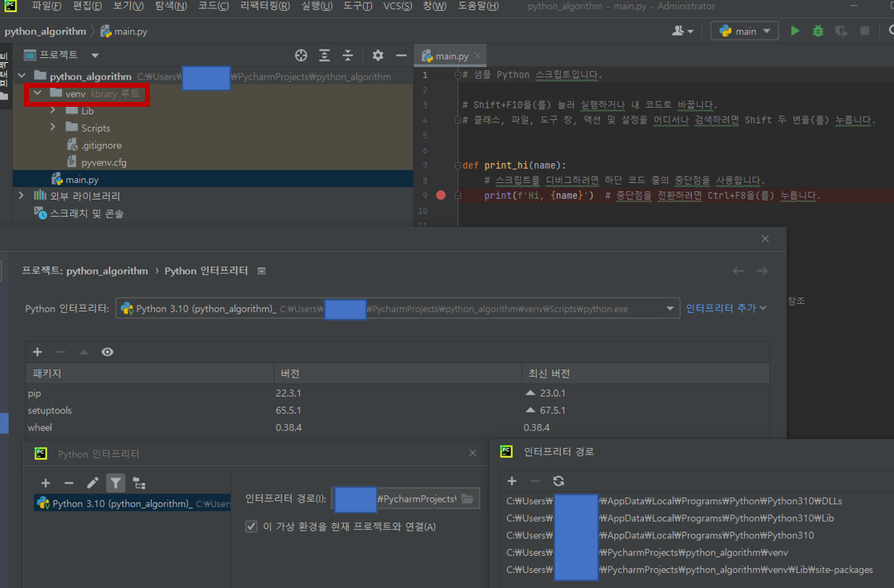Close the Python 인터프리터 dialog
894x588 pixels.
[x=472, y=453]
